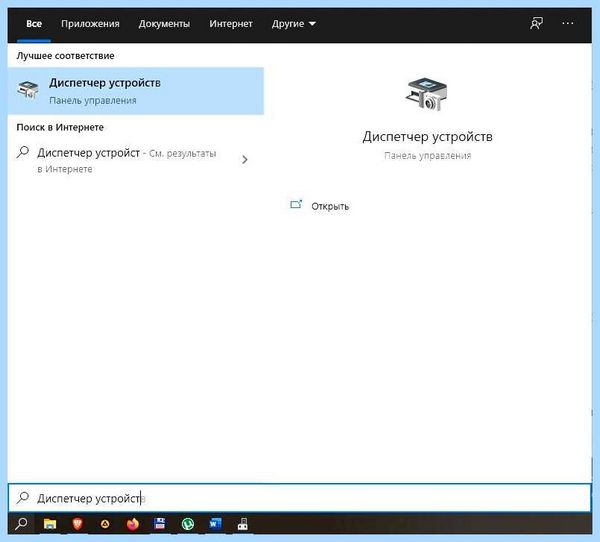Open the taskbar search magnifier icon

(x=21, y=523)
